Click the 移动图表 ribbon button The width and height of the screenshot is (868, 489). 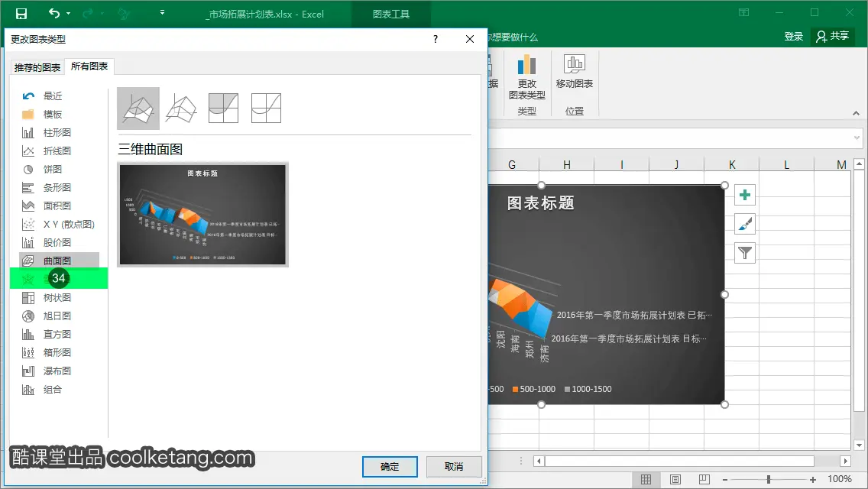(x=574, y=72)
